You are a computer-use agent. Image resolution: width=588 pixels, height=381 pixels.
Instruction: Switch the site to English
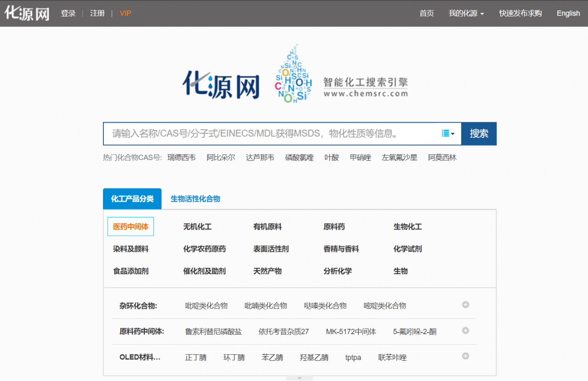click(568, 13)
